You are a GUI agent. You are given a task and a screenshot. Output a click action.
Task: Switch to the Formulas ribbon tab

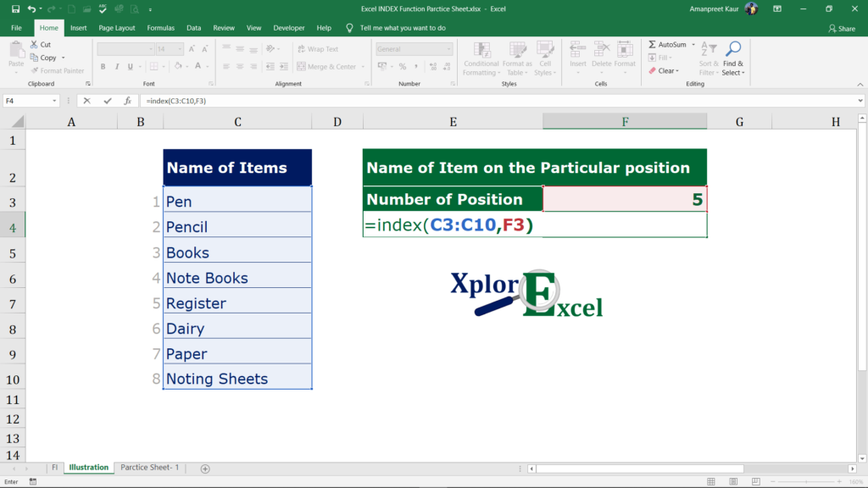pyautogui.click(x=160, y=27)
